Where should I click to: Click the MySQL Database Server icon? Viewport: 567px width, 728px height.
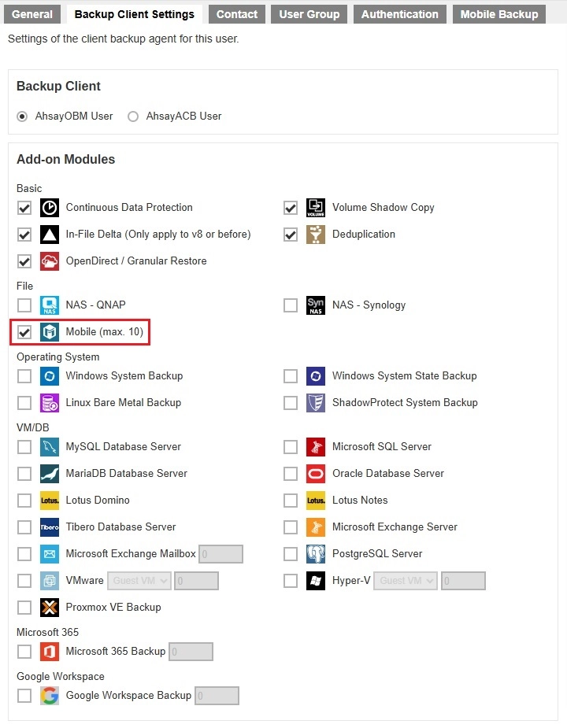point(49,446)
